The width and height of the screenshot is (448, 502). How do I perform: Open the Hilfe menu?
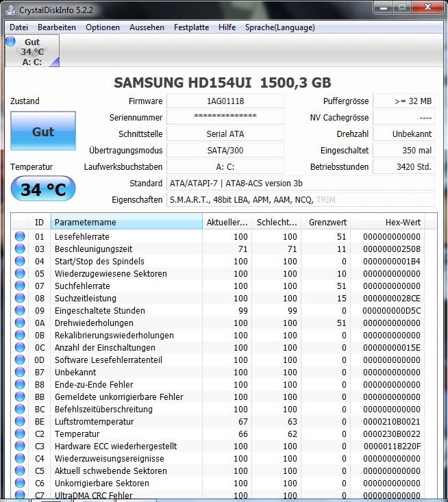click(x=227, y=27)
